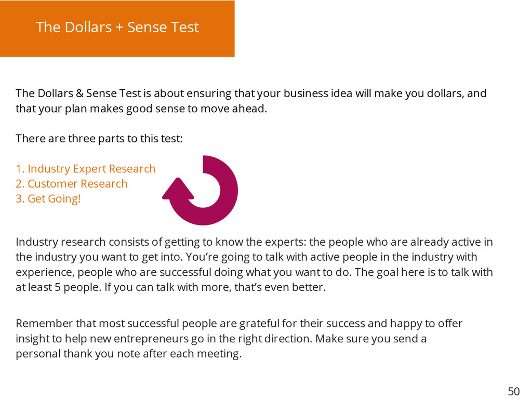Screen dimensions: 532x399
Task: Select the orange title banner
Action: coord(117,29)
